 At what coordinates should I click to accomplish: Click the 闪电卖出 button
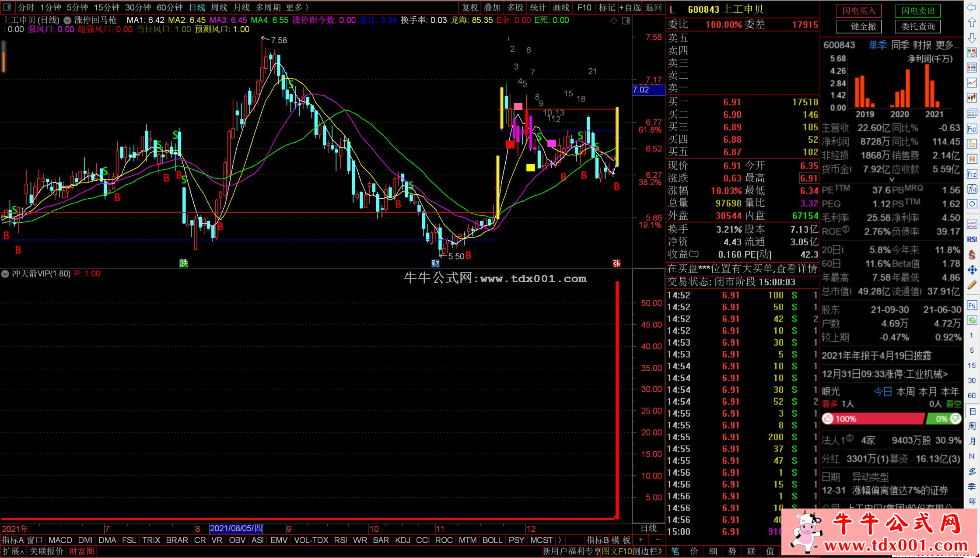click(x=918, y=11)
